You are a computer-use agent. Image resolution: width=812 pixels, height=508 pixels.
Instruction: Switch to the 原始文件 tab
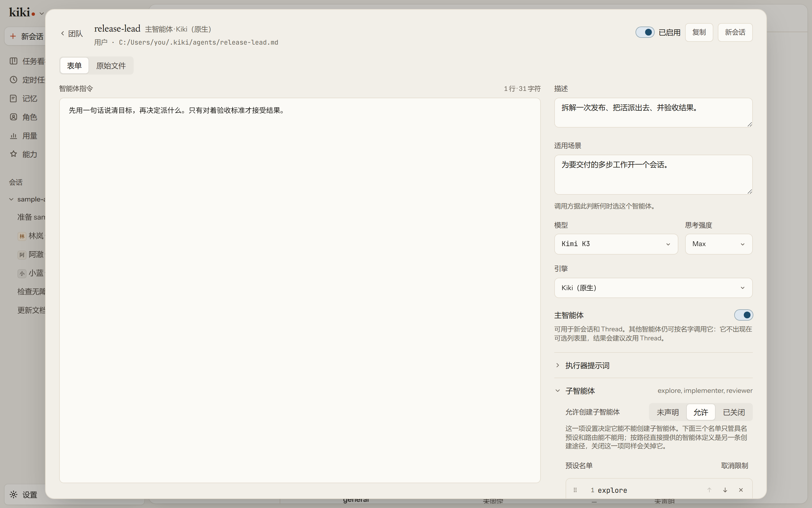[x=111, y=65]
